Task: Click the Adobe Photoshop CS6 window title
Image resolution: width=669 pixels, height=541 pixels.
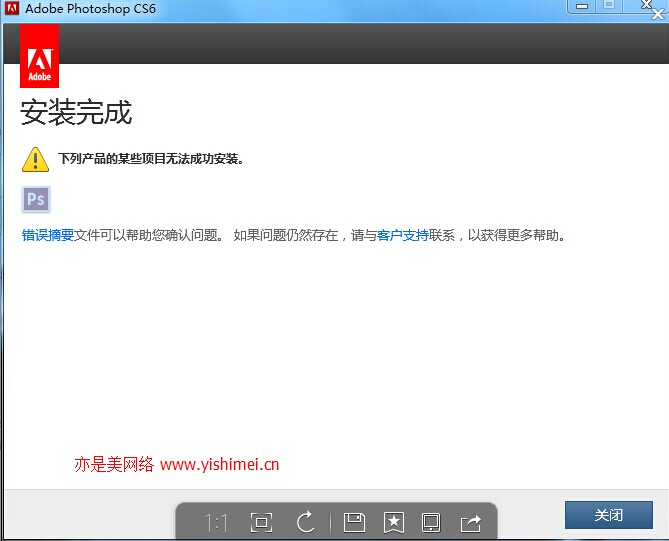Action: pos(90,9)
